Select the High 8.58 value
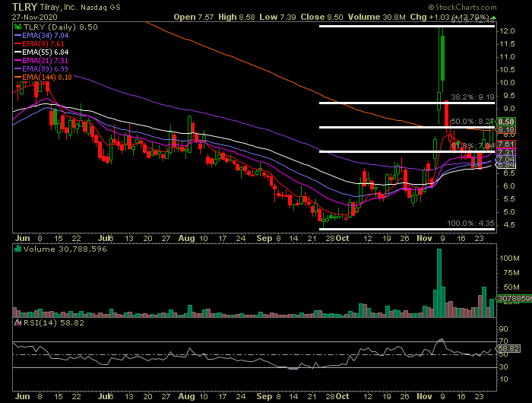The image size is (532, 403). click(x=236, y=17)
